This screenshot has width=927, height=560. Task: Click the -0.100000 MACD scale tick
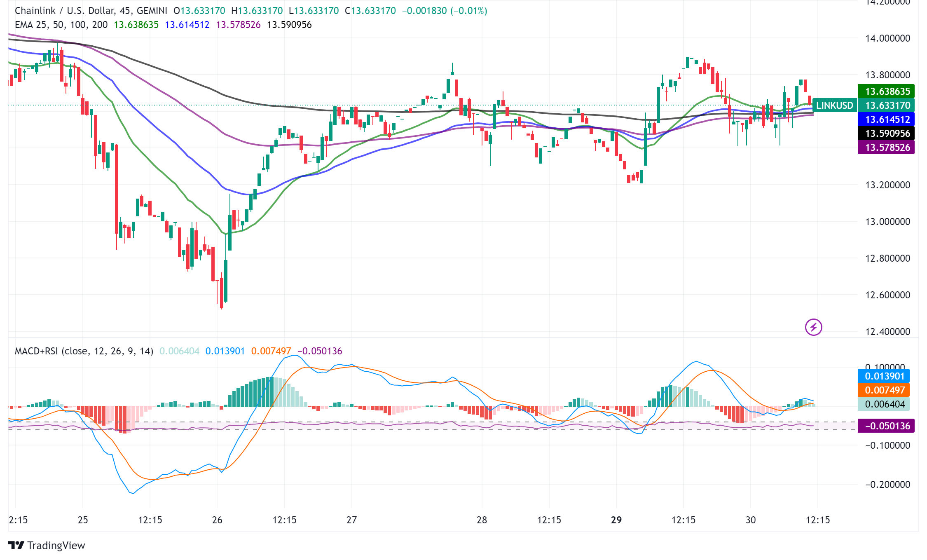[x=887, y=445]
